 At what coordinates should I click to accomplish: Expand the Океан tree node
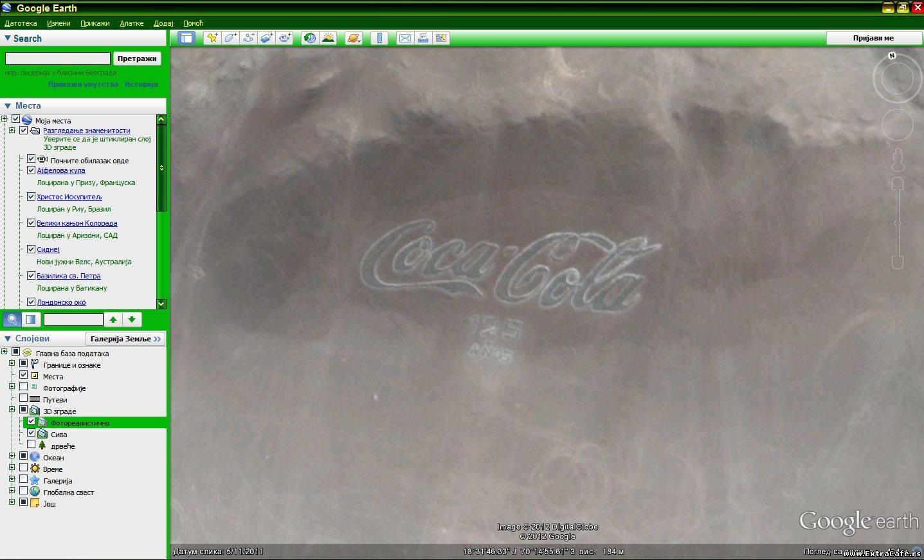12,456
